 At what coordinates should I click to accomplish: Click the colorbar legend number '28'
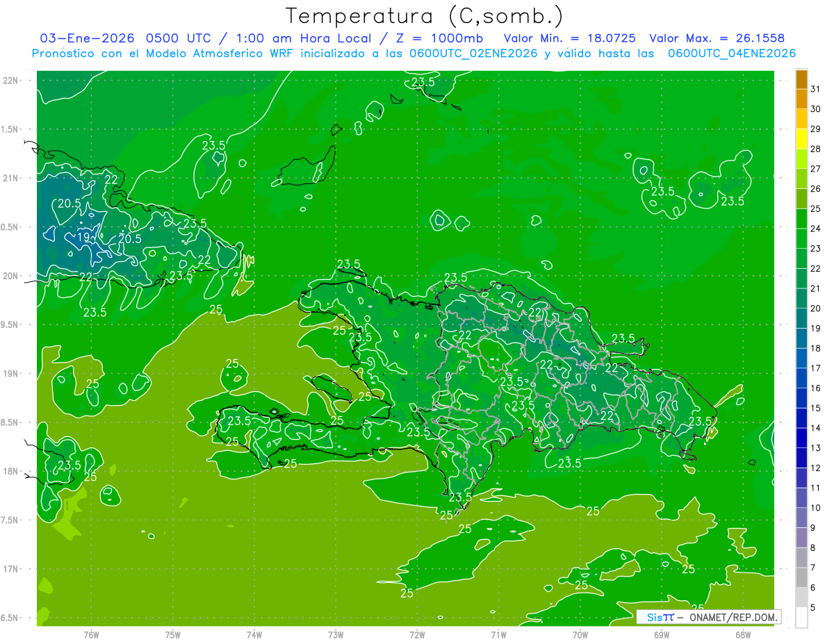tap(815, 149)
